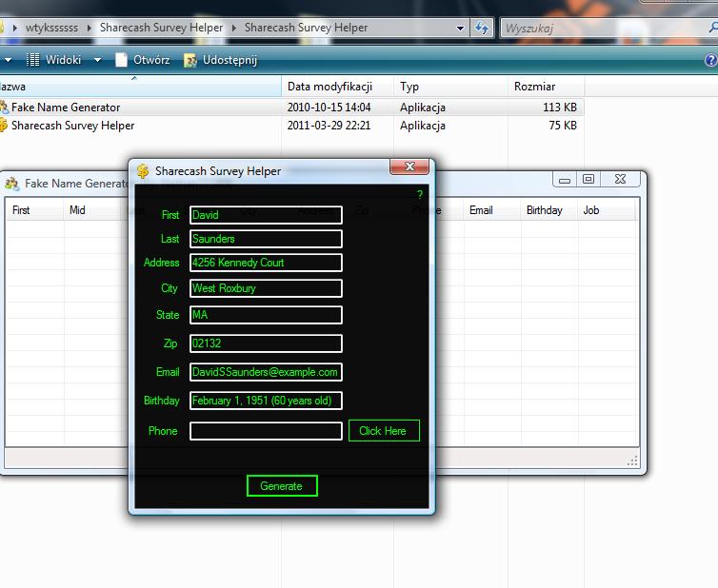Click Email column in Fake Name Generator

click(491, 210)
